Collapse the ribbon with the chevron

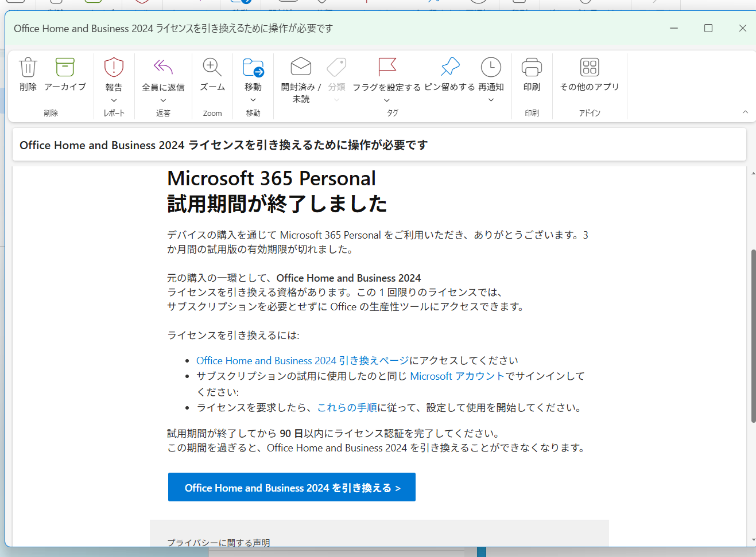pyautogui.click(x=745, y=112)
